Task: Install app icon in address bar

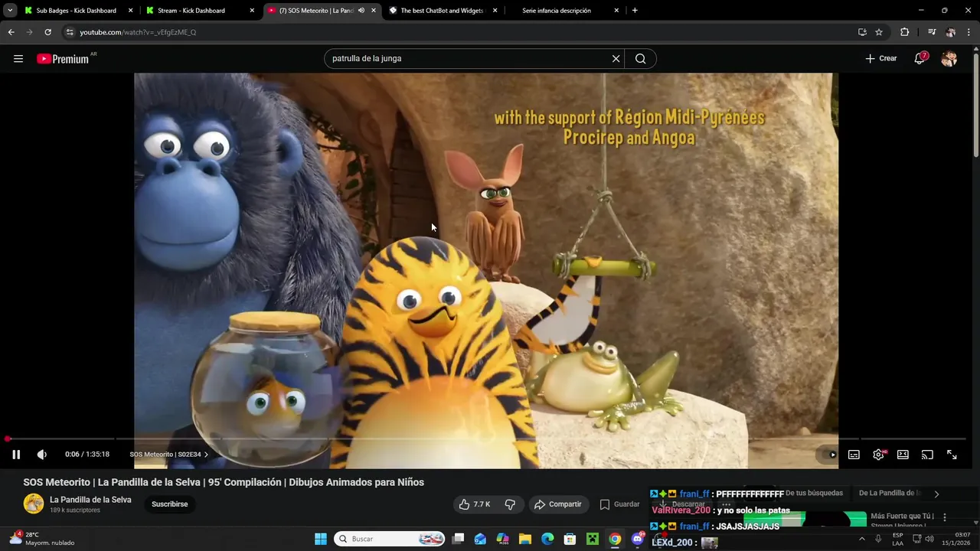Action: point(862,32)
